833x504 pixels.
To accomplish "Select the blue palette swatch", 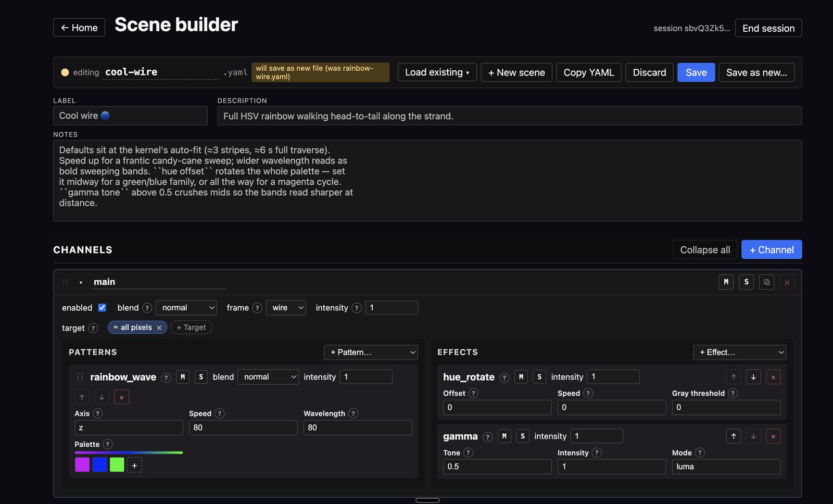I will [99, 464].
